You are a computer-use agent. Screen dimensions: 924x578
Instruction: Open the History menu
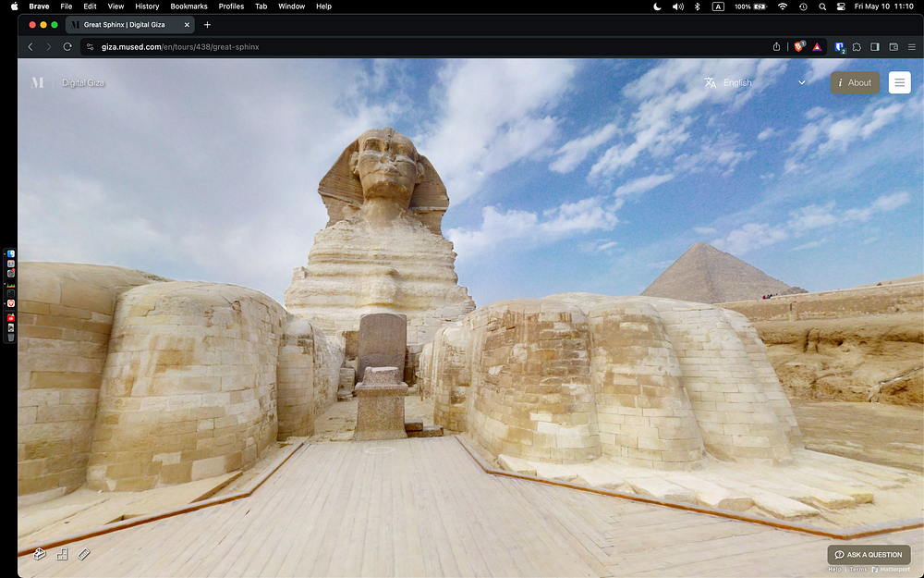[x=147, y=6]
